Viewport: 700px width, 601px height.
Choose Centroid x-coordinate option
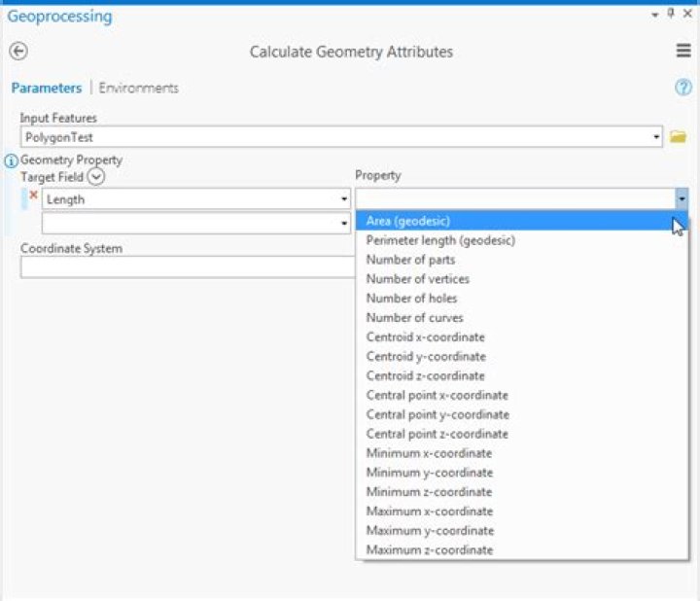pyautogui.click(x=425, y=337)
